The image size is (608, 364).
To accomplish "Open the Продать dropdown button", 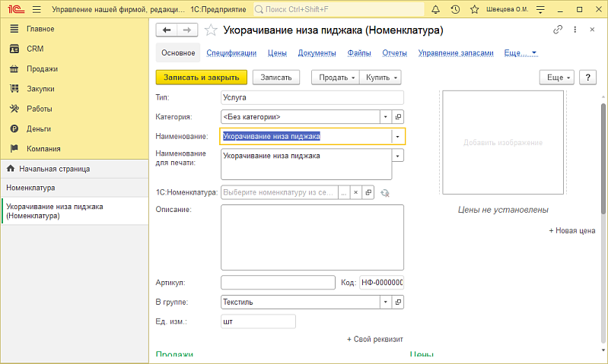I will (x=335, y=78).
